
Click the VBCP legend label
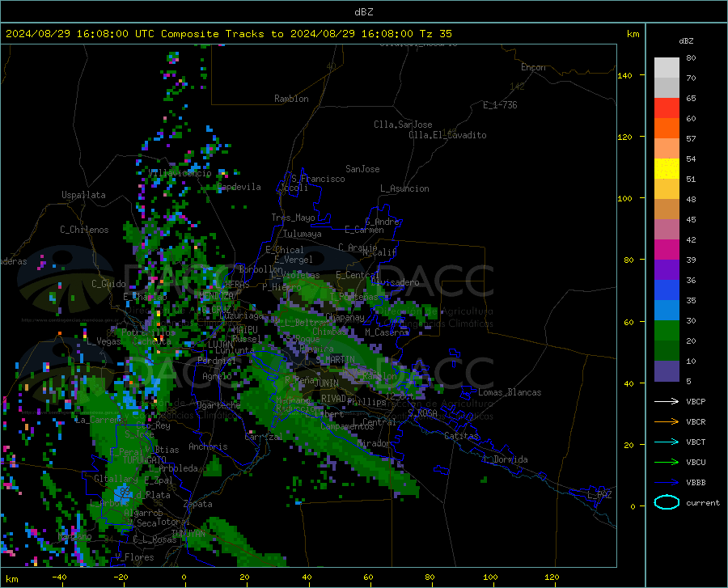click(x=696, y=401)
